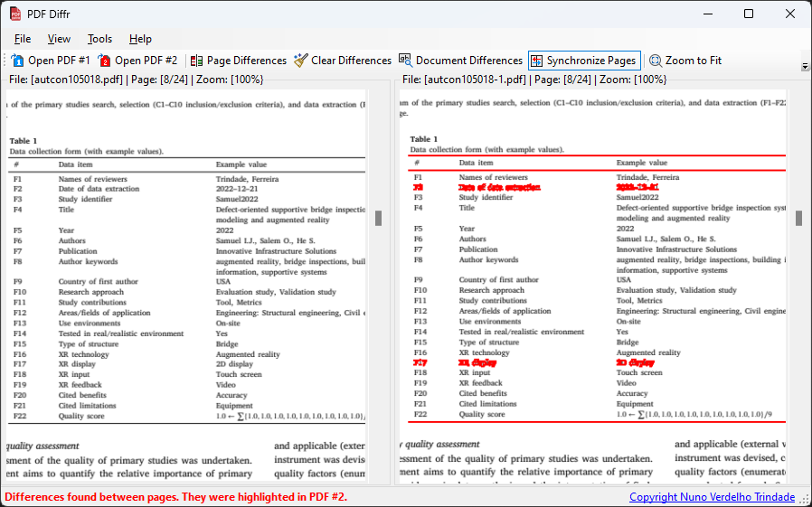812x507 pixels.
Task: Click 'Evaluation study, Validation study' in the left PDF
Action: click(276, 292)
